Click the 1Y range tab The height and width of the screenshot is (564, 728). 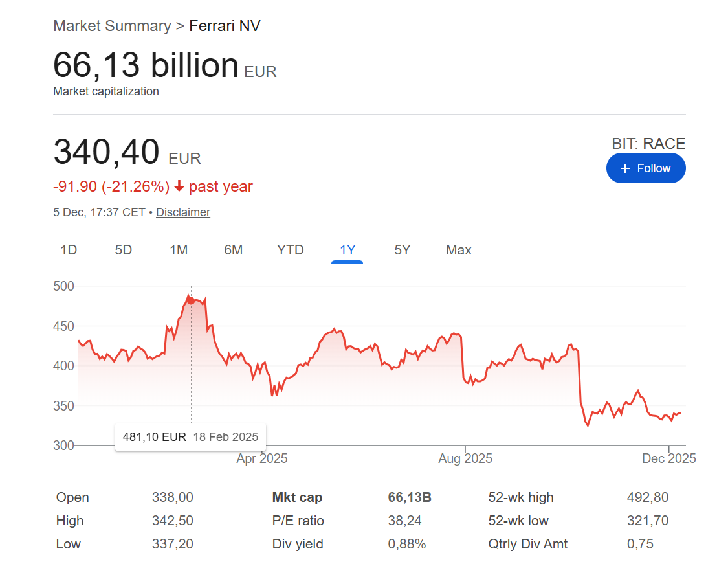[x=347, y=250]
